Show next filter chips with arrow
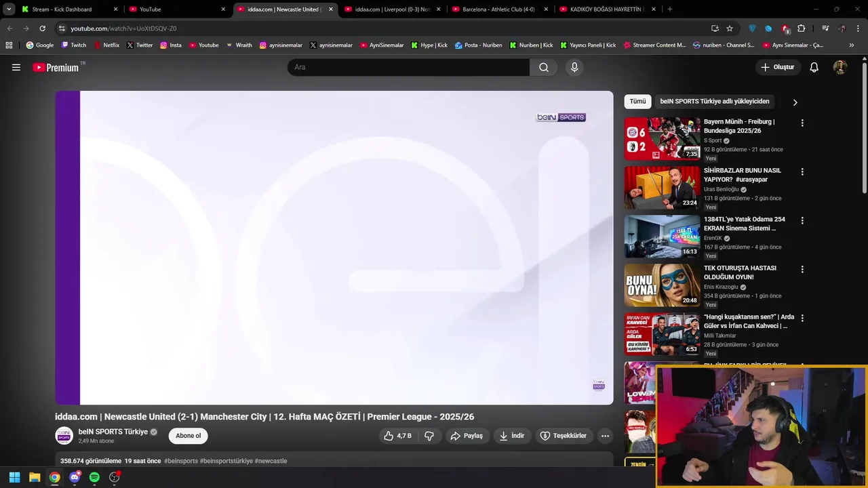This screenshot has height=488, width=868. point(795,102)
